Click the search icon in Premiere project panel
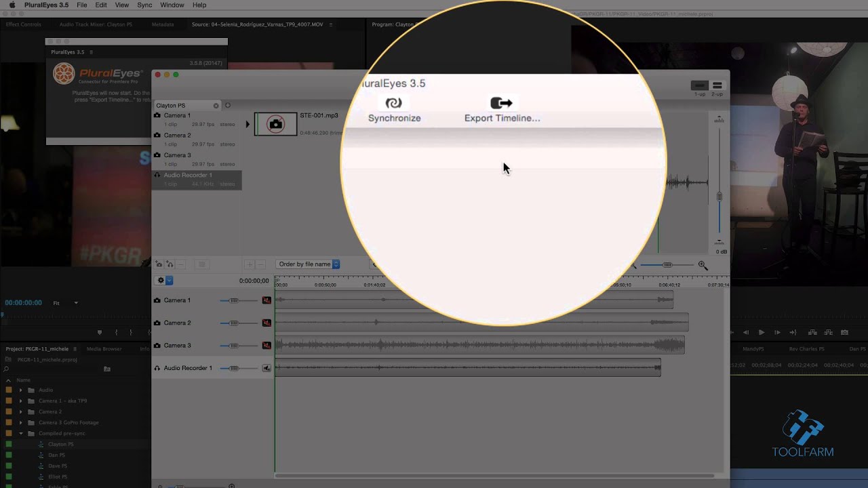Screen dimensions: 868x488 click(x=7, y=369)
